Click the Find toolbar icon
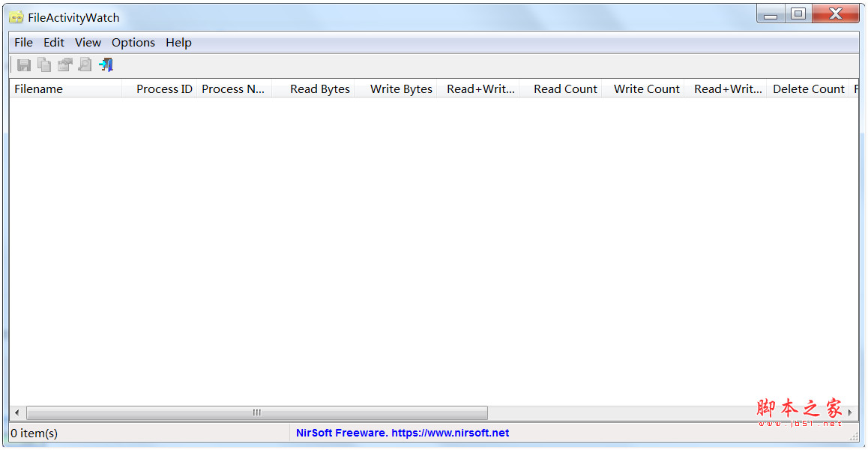 tap(84, 64)
